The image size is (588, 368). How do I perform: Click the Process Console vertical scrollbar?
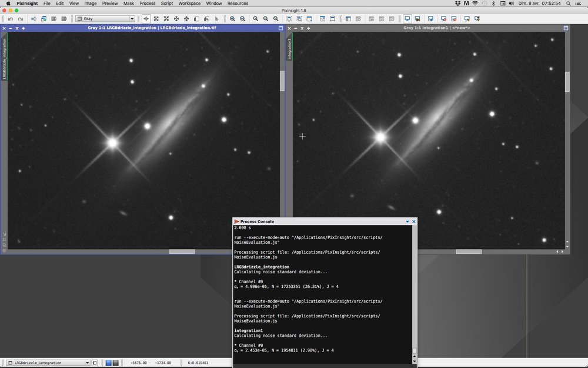(x=415, y=294)
